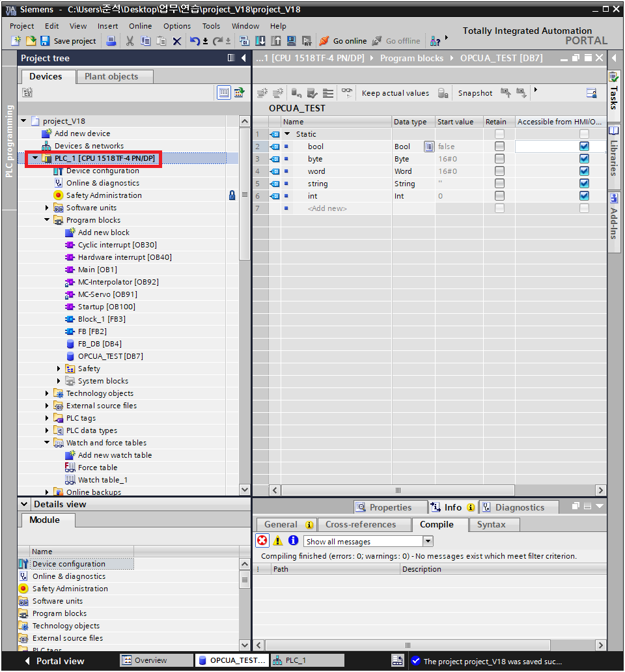Click the Delete X icon in toolbar
The height and width of the screenshot is (672, 625).
[x=176, y=41]
